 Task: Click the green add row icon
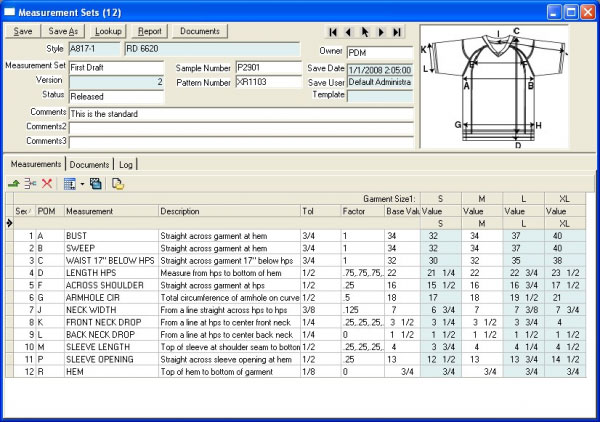pos(15,184)
